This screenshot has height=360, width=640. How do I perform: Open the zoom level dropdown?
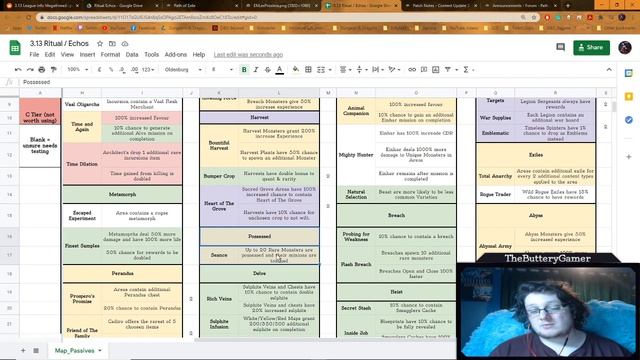(77, 70)
